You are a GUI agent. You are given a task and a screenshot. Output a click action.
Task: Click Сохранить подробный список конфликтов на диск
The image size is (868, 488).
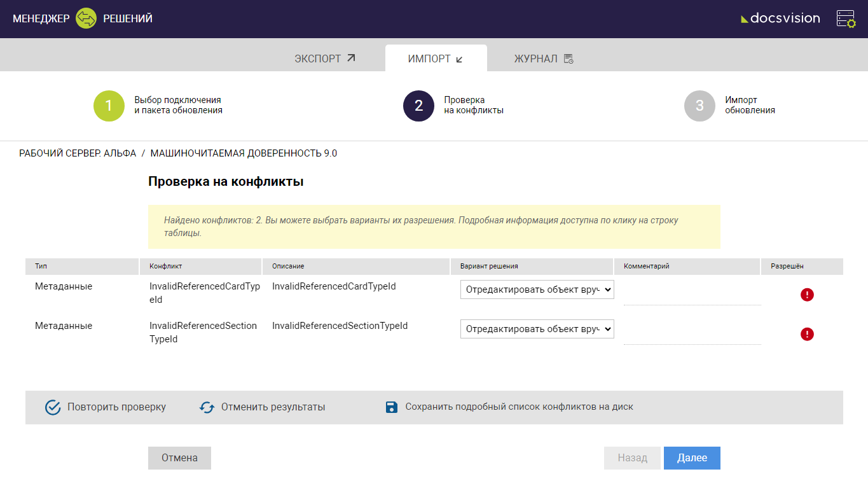[x=519, y=407]
